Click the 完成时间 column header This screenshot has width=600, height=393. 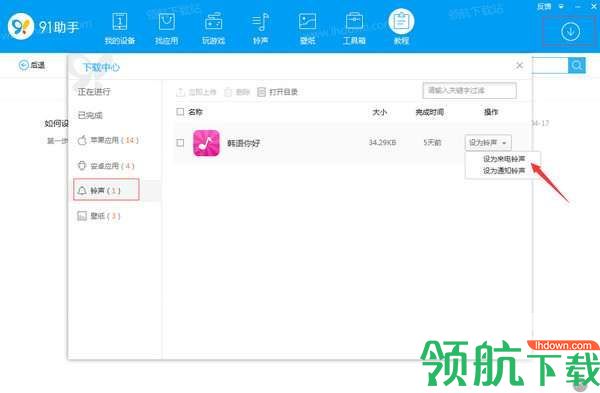[430, 112]
